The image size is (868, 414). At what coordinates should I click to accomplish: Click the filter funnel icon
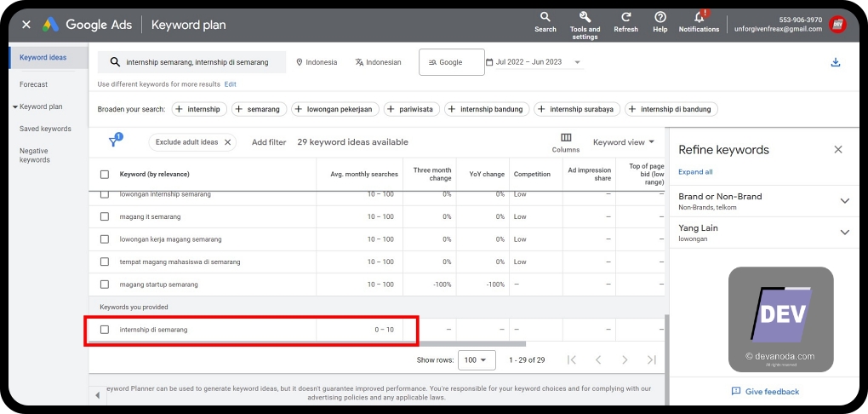114,141
